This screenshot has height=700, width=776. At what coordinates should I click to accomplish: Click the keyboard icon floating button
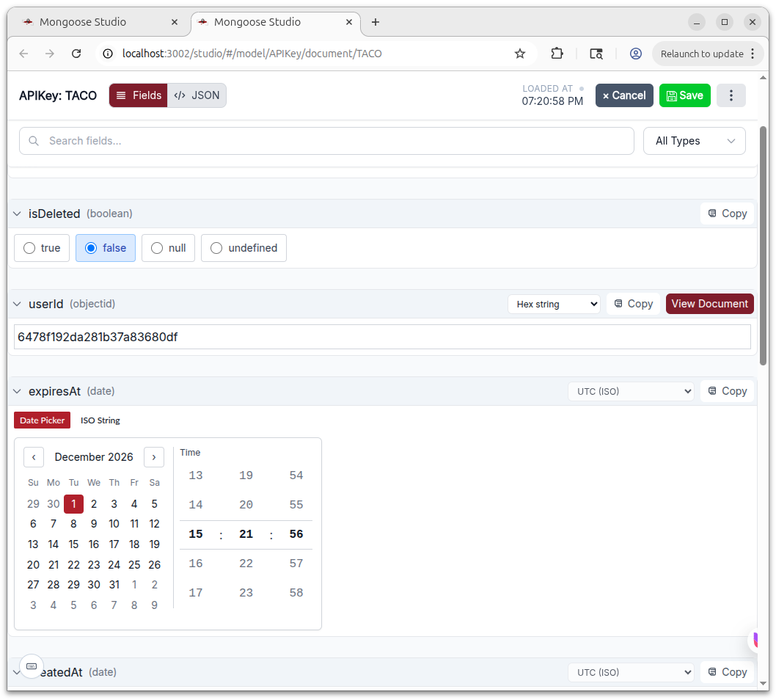(32, 666)
